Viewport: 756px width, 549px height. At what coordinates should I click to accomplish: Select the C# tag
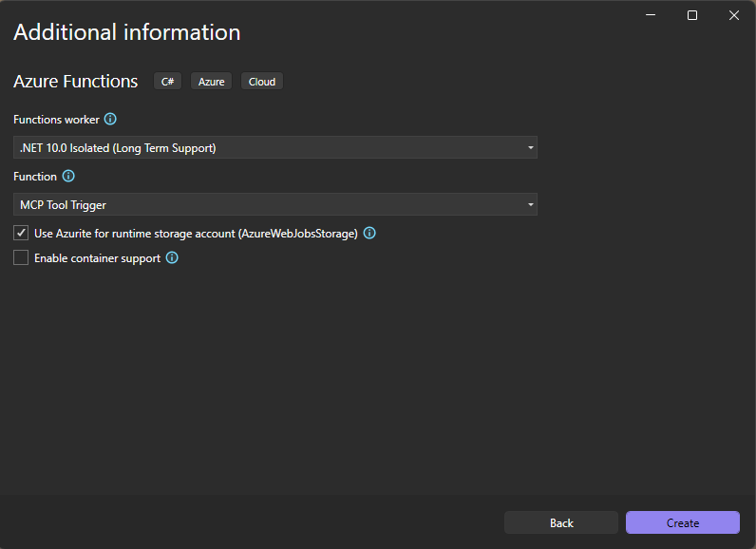click(x=167, y=82)
